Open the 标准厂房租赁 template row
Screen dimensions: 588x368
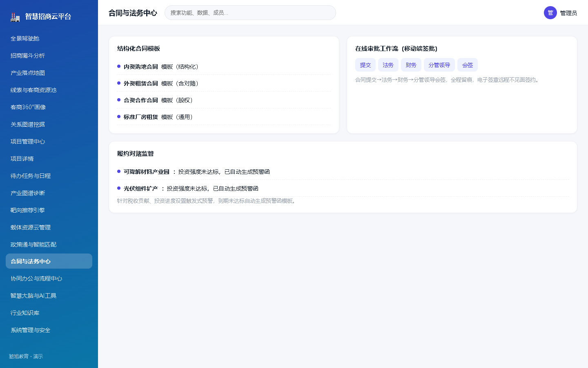(x=224, y=117)
